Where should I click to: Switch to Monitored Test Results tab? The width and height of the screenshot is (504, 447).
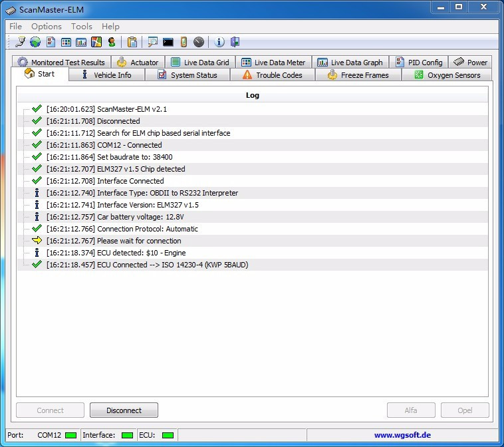pos(62,62)
